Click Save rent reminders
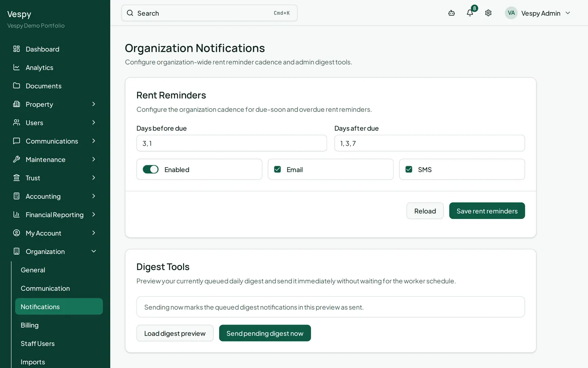The width and height of the screenshot is (588, 368). click(x=487, y=211)
